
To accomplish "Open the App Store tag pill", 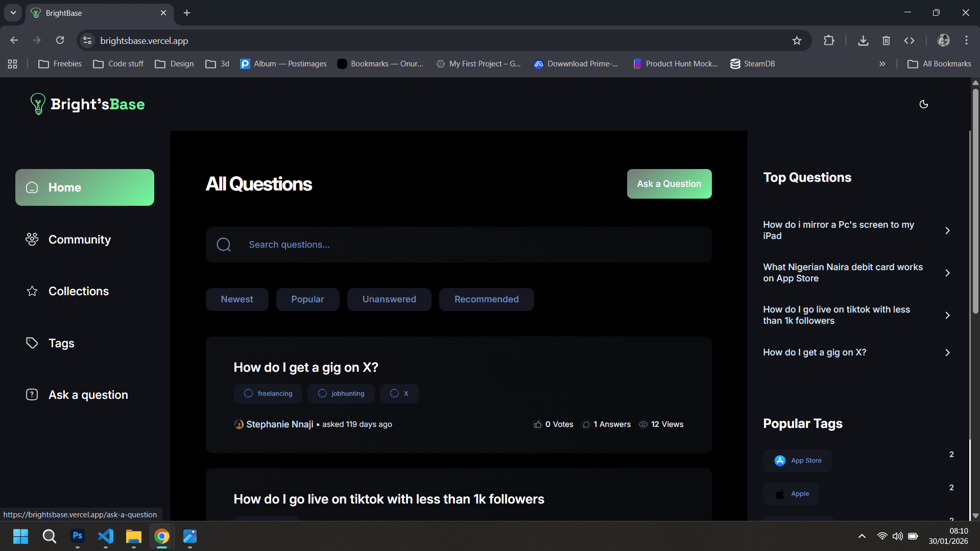I will (797, 460).
